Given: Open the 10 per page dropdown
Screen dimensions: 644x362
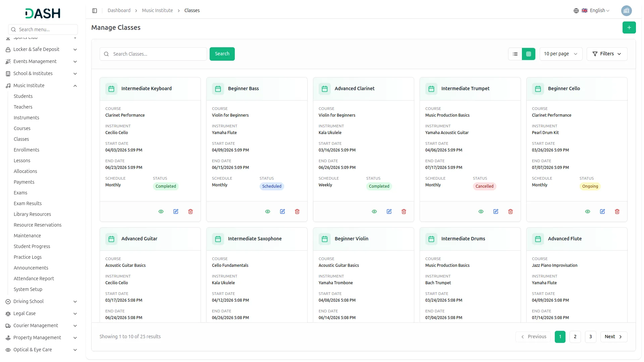Looking at the screenshot, I should point(560,54).
